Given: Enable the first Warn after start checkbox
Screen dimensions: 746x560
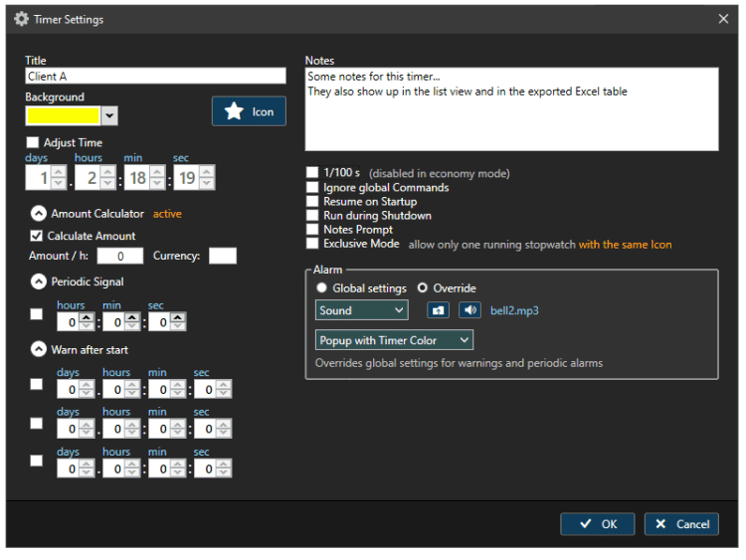Looking at the screenshot, I should 36,384.
